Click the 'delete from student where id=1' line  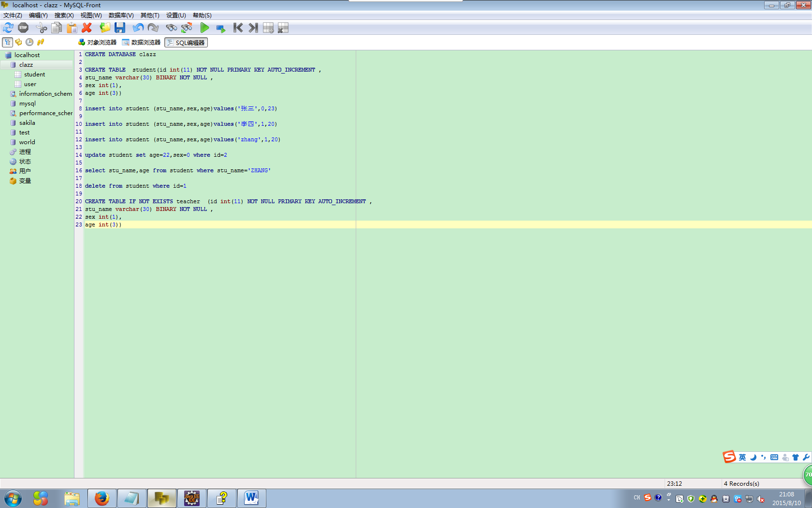[x=135, y=186]
